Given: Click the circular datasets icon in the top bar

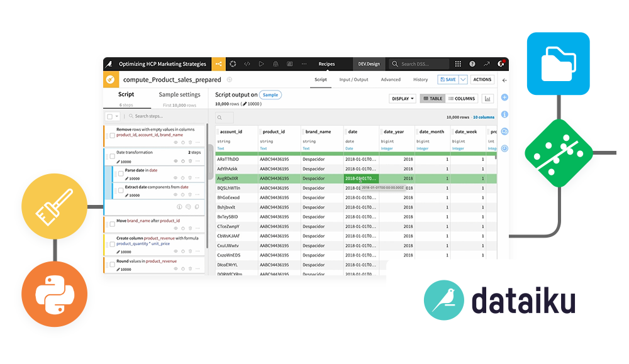Looking at the screenshot, I should pos(233,63).
